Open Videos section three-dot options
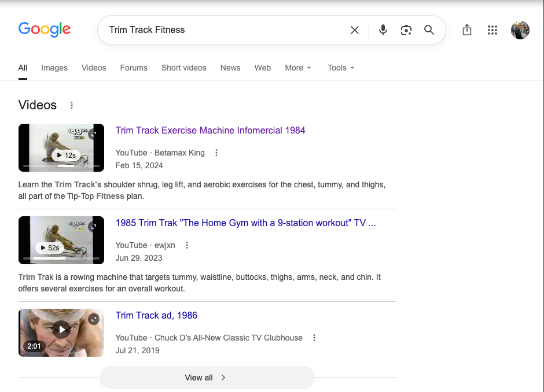The image size is (544, 392). [x=72, y=105]
